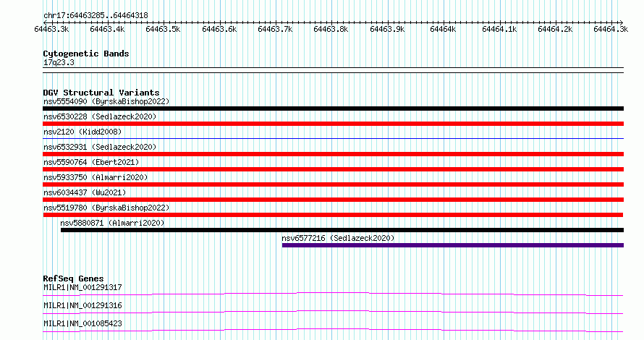Viewport: 644px width, 340px height.
Task: Click the red bar of nsv5933750
Action: coord(333,184)
